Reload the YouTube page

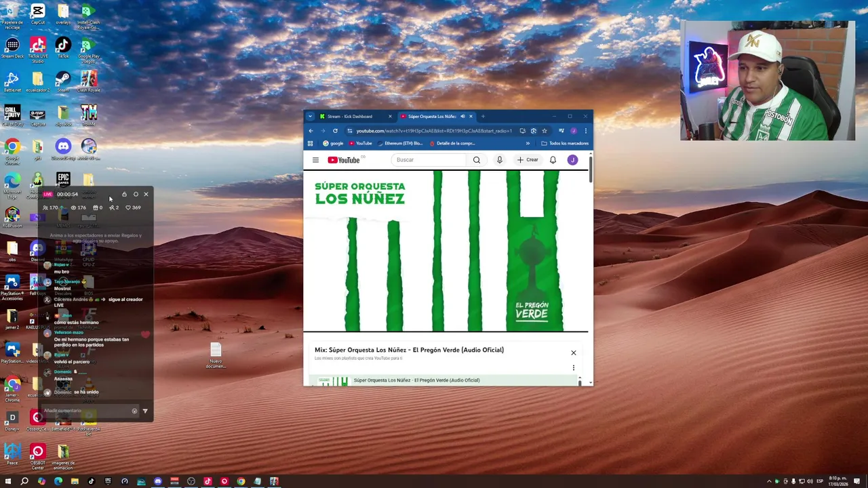[335, 131]
